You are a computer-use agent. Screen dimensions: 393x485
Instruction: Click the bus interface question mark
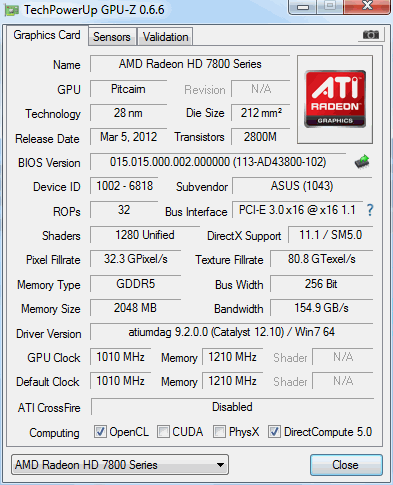coord(370,210)
